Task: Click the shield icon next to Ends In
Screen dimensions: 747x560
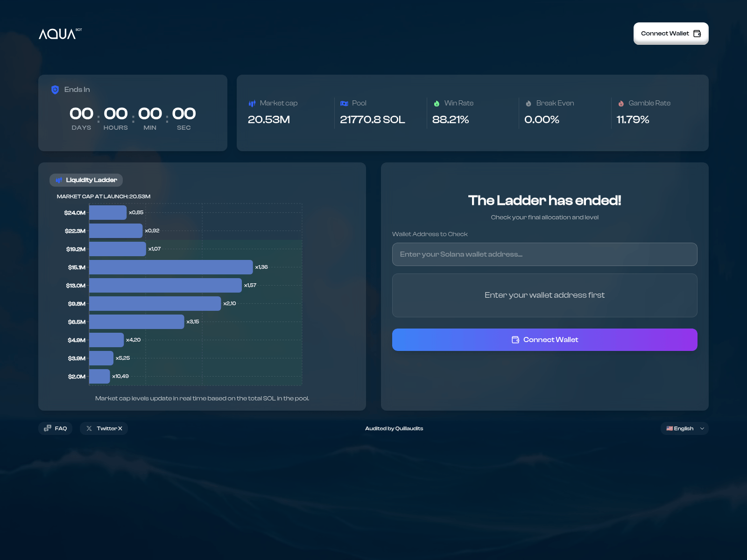Action: tap(55, 89)
